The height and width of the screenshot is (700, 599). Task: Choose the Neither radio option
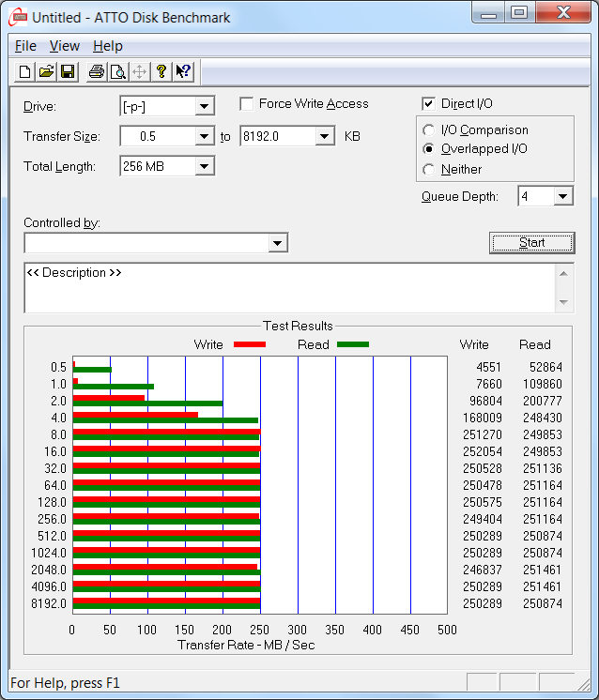pos(428,169)
